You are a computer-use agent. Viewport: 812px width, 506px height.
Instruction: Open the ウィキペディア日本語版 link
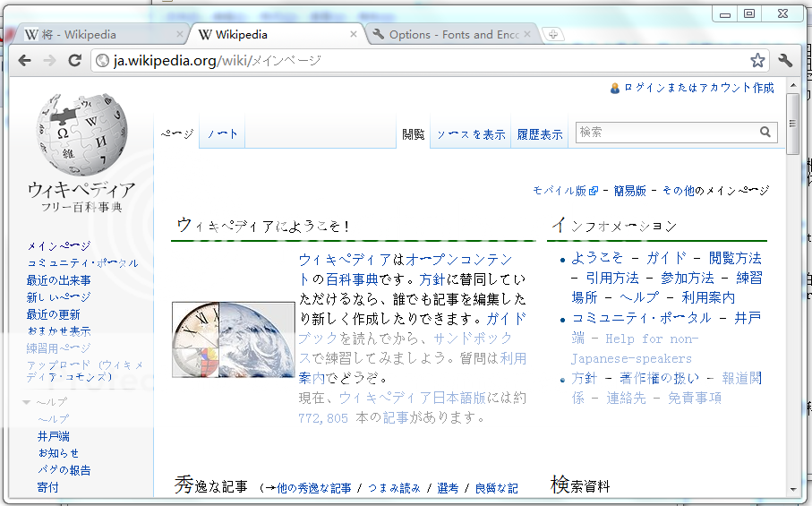(x=412, y=398)
